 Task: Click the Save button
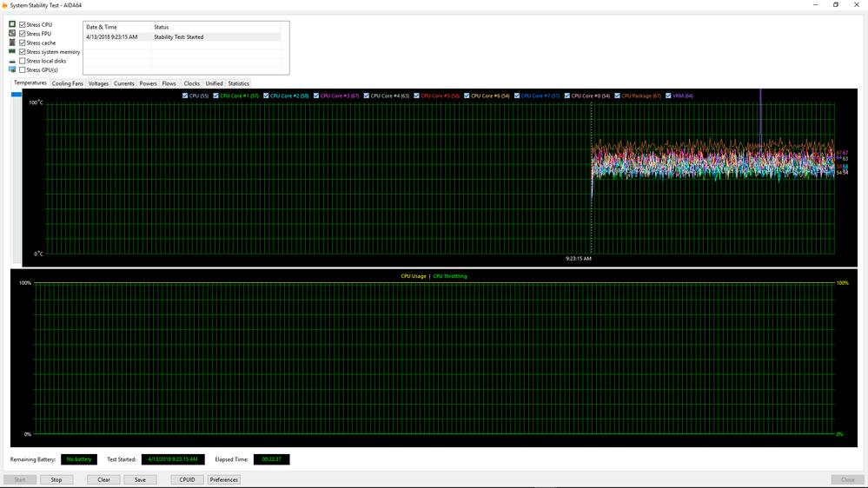140,479
